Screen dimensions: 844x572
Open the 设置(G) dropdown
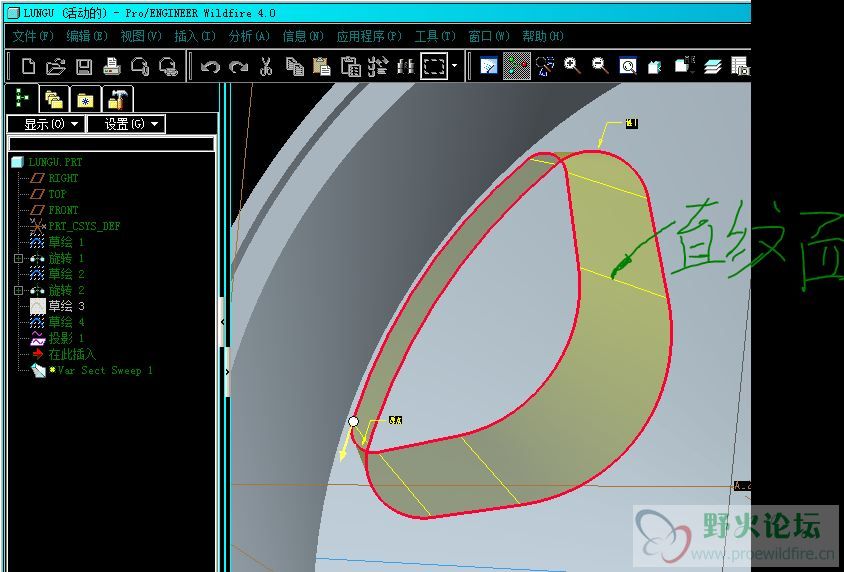click(126, 124)
